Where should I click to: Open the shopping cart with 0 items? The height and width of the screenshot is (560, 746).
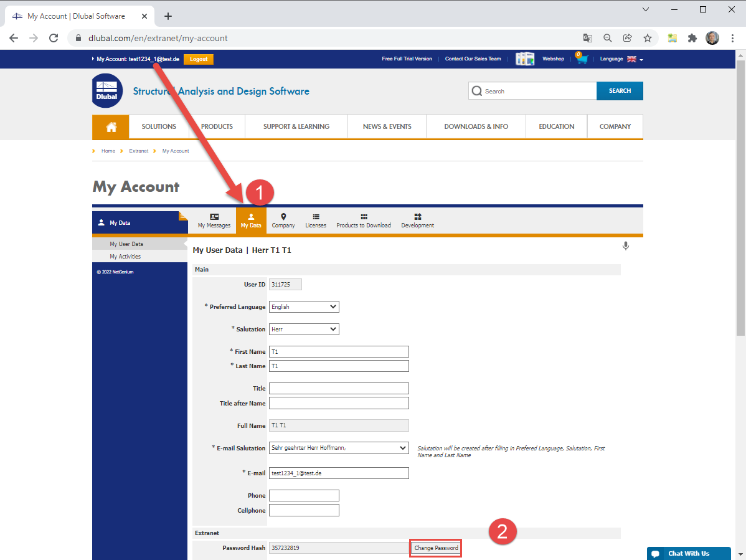[582, 59]
